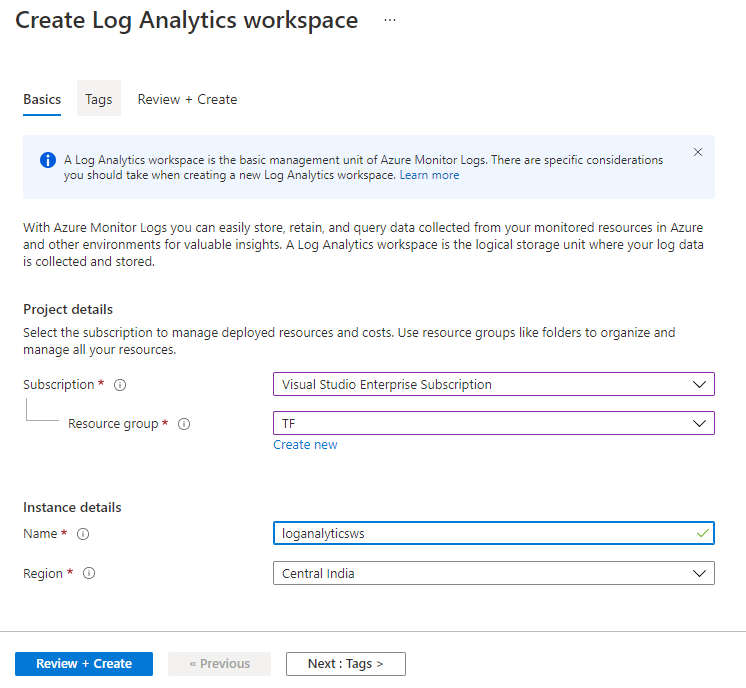Image resolution: width=746 pixels, height=688 pixels.
Task: Open the ellipsis menu beside the page title
Action: 390,20
